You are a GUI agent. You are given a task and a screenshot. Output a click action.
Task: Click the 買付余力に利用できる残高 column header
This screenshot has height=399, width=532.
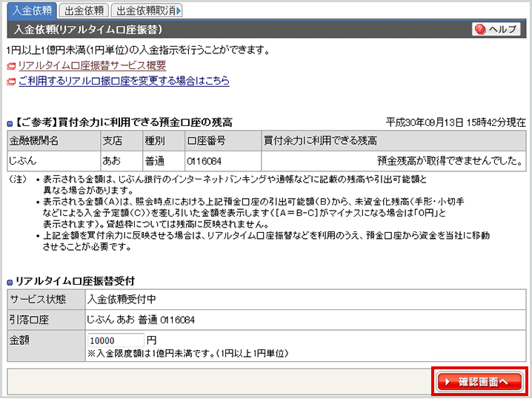point(320,141)
